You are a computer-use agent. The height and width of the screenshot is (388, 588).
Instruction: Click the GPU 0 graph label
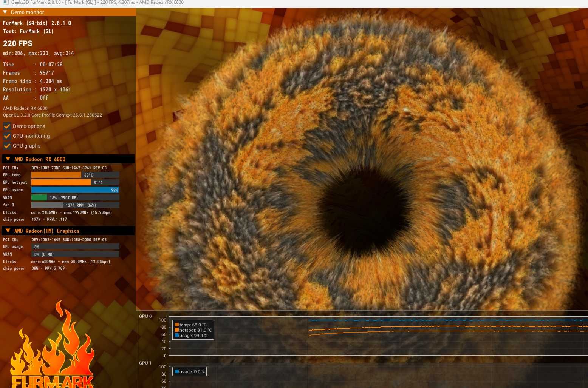(x=145, y=316)
